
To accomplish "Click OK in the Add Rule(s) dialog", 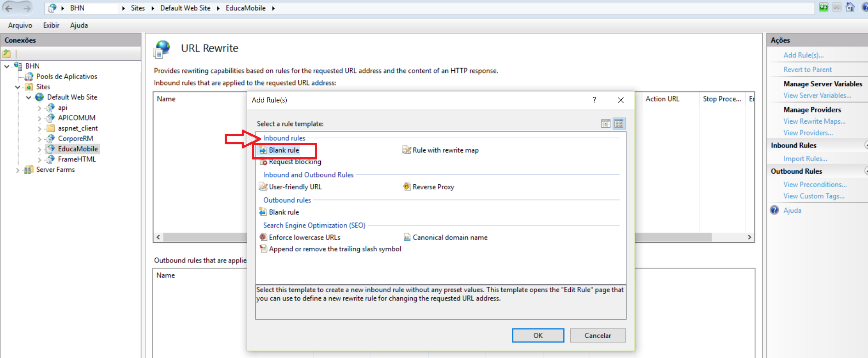I will [x=538, y=335].
